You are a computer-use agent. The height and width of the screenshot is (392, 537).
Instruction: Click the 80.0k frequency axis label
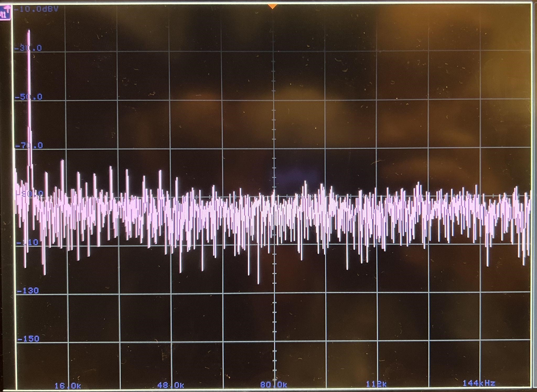274,385
